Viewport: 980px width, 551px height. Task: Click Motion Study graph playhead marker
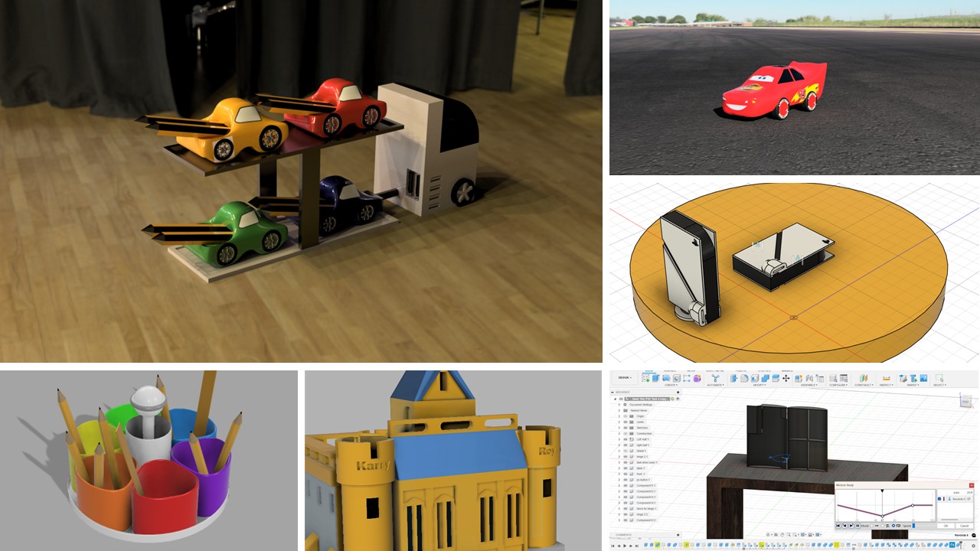click(882, 491)
